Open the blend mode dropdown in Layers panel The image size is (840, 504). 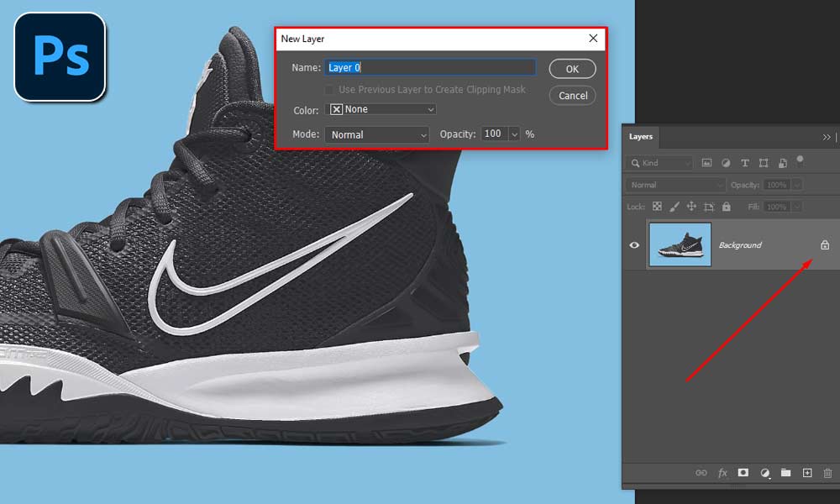click(x=675, y=185)
